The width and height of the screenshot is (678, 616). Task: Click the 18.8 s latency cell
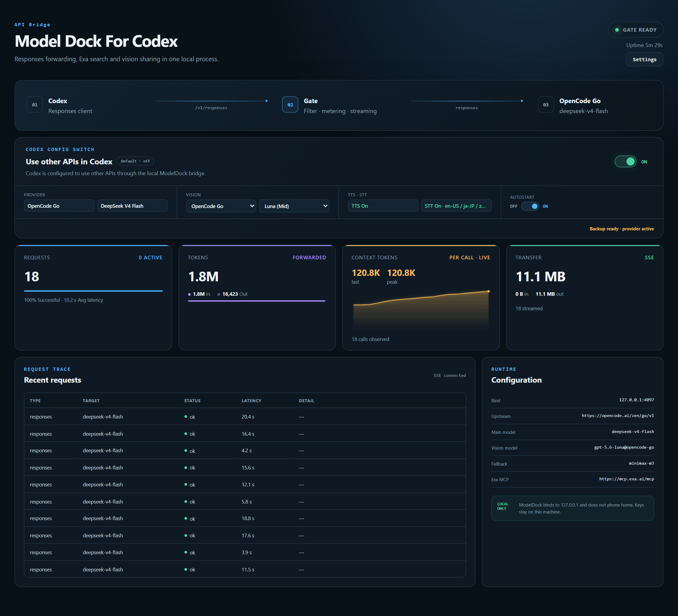click(x=248, y=518)
